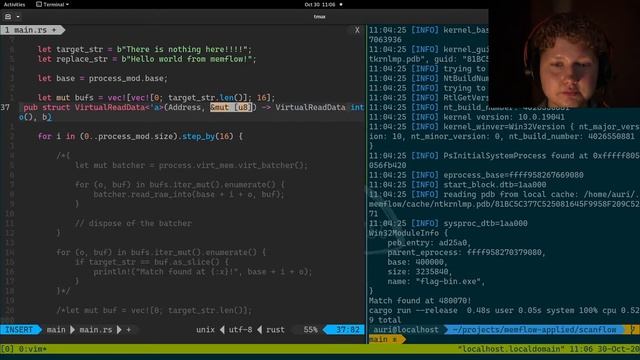Image resolution: width=640 pixels, height=360 pixels.
Task: Open the Activities overview
Action: [14, 4]
